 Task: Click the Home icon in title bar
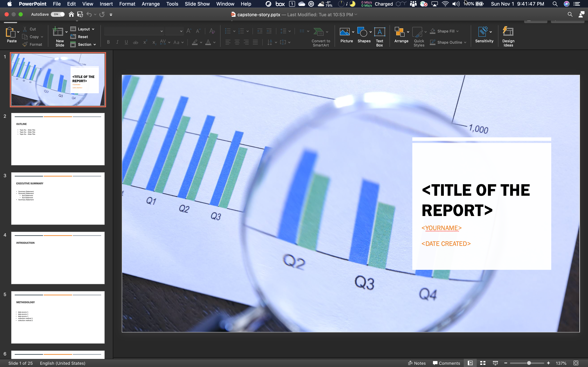(x=71, y=14)
